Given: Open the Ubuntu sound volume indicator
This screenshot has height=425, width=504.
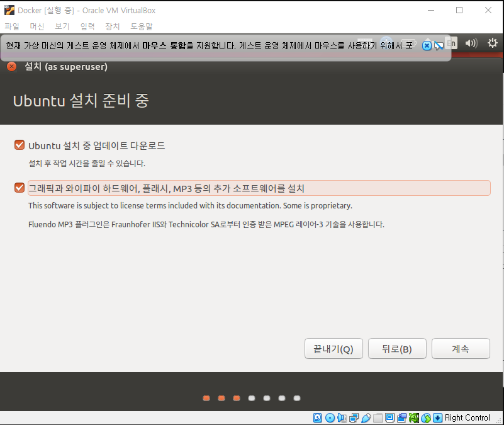Looking at the screenshot, I should 471,43.
